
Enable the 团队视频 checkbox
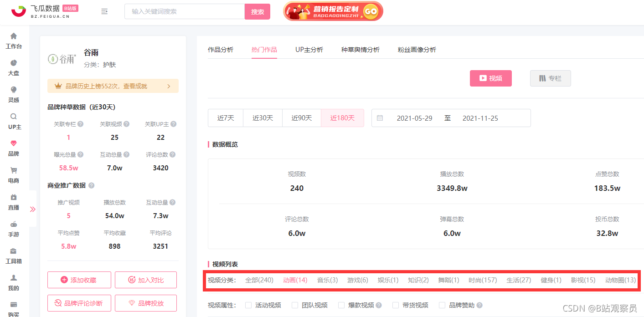pyautogui.click(x=295, y=305)
